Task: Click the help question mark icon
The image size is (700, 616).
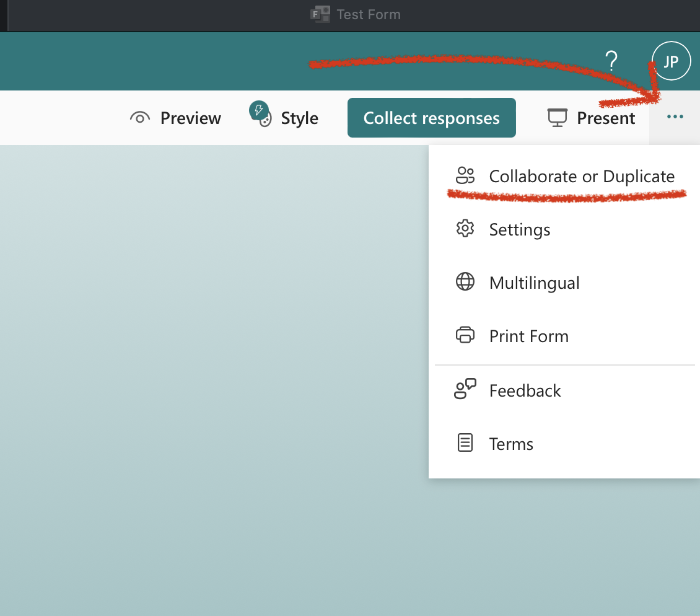Action: point(611,61)
